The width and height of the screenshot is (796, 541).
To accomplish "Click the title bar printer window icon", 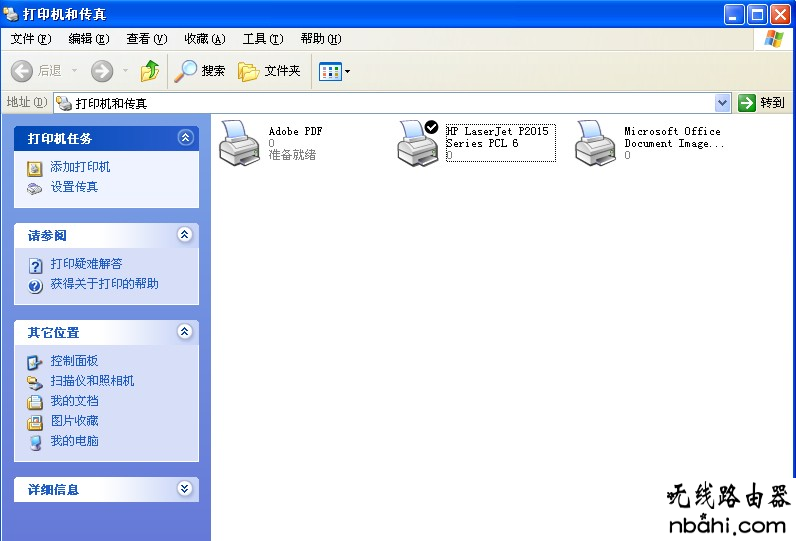I will coord(11,14).
